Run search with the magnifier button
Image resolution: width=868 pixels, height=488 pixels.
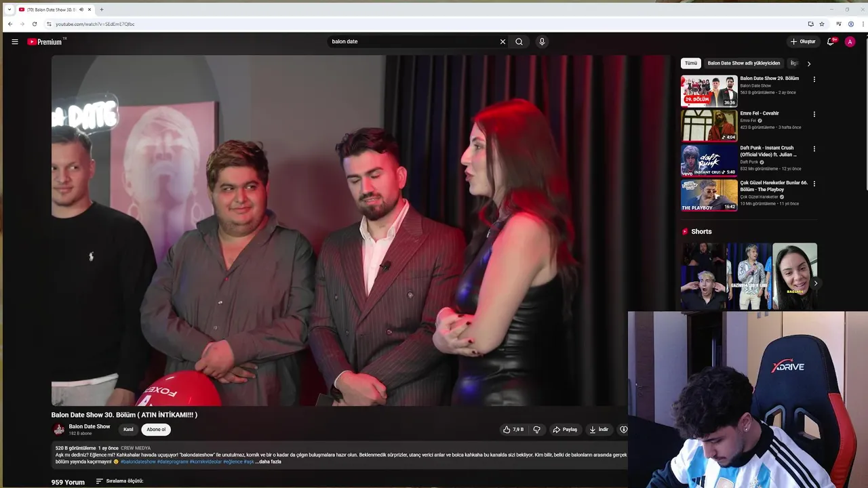(519, 41)
